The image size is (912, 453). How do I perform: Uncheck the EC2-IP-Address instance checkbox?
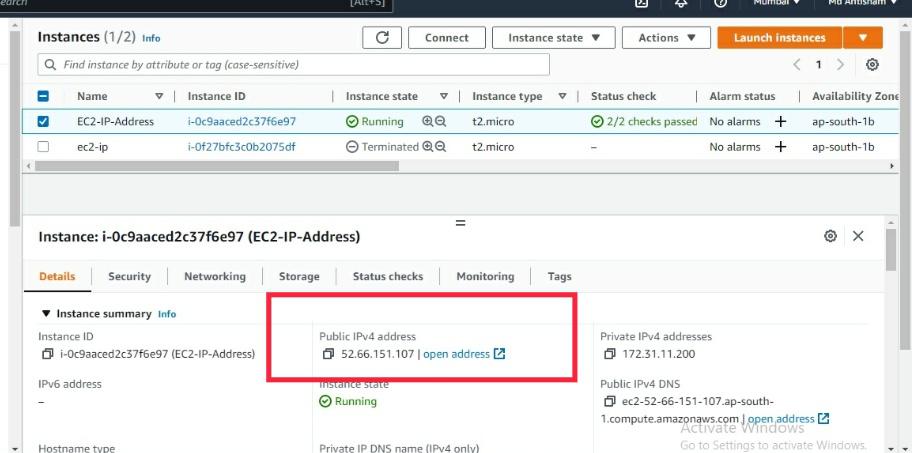43,122
